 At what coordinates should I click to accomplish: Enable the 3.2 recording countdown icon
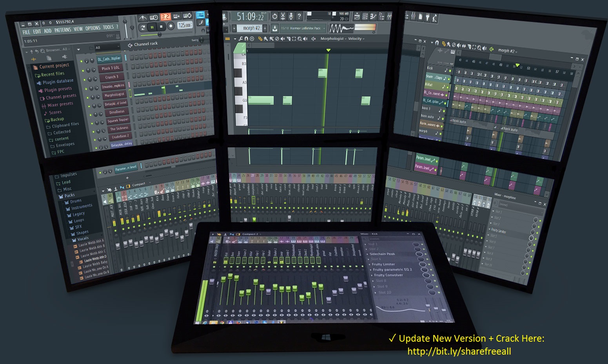coord(165,17)
